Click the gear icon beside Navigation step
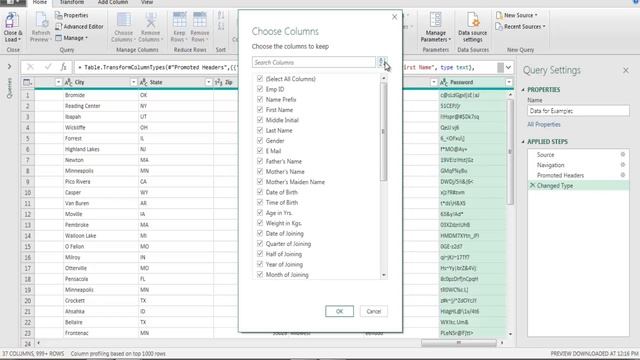This screenshot has width=640, height=360. (623, 164)
